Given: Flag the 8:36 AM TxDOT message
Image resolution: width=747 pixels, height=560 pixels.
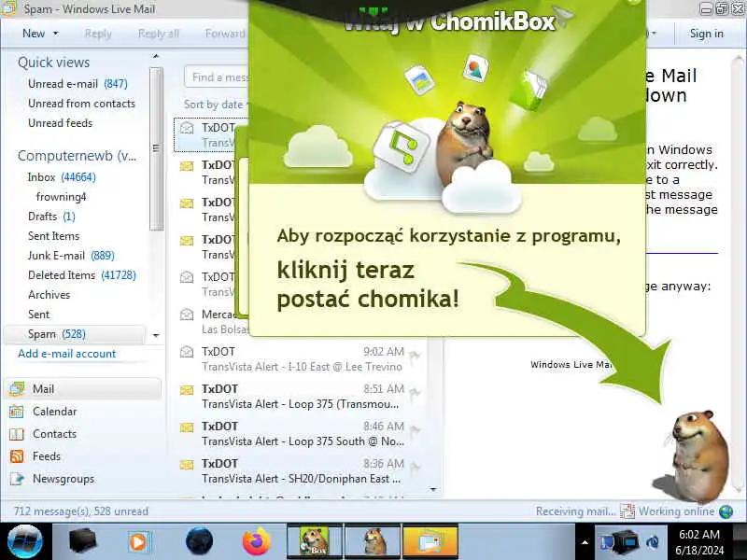Looking at the screenshot, I should [415, 469].
